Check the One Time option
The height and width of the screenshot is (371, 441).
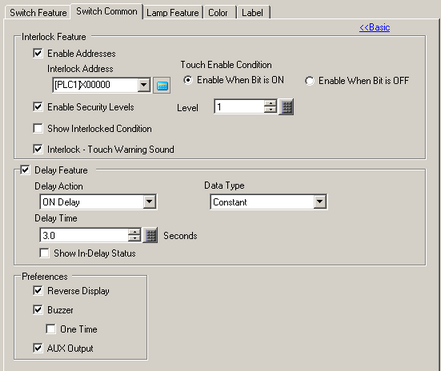pos(51,329)
